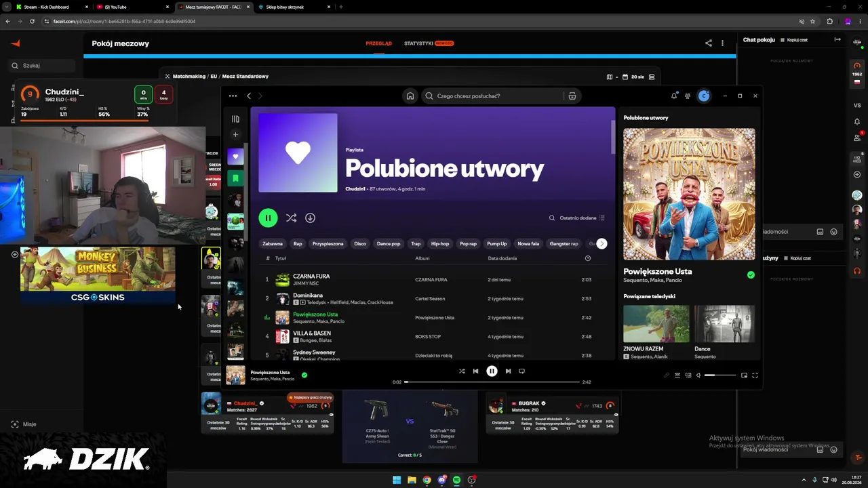Open File Explorer from the taskbar

pyautogui.click(x=412, y=481)
